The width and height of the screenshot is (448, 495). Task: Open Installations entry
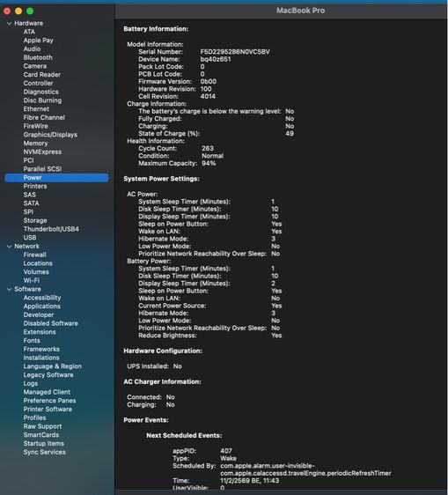(x=41, y=358)
